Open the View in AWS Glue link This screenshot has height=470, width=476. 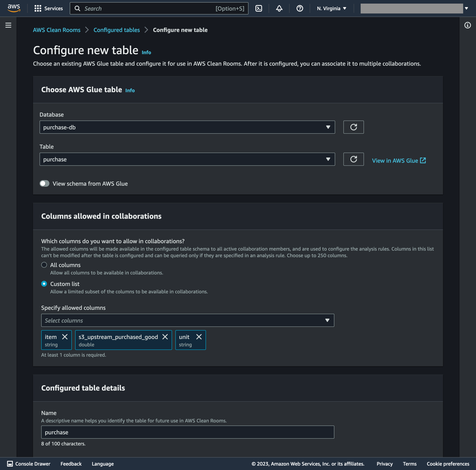pos(399,160)
